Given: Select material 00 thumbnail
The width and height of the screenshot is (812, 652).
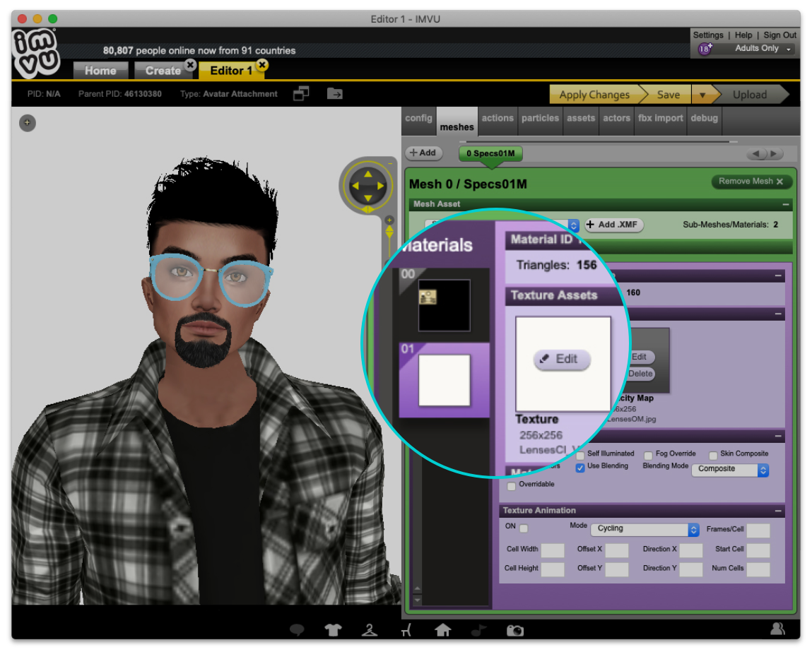Looking at the screenshot, I should coord(444,305).
